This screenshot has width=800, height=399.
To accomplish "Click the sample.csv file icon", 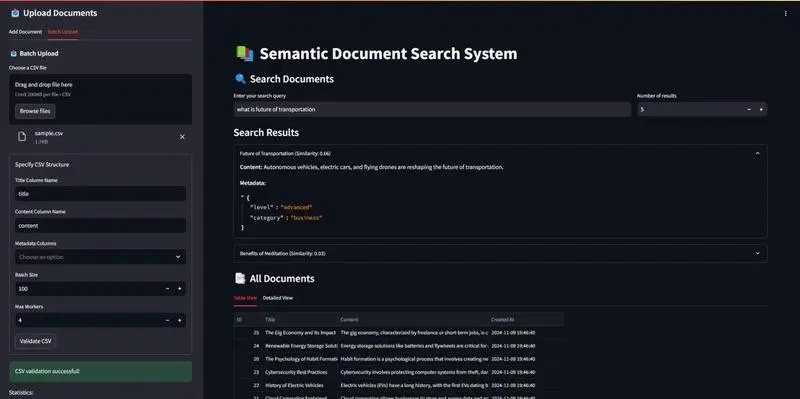I will tap(22, 137).
